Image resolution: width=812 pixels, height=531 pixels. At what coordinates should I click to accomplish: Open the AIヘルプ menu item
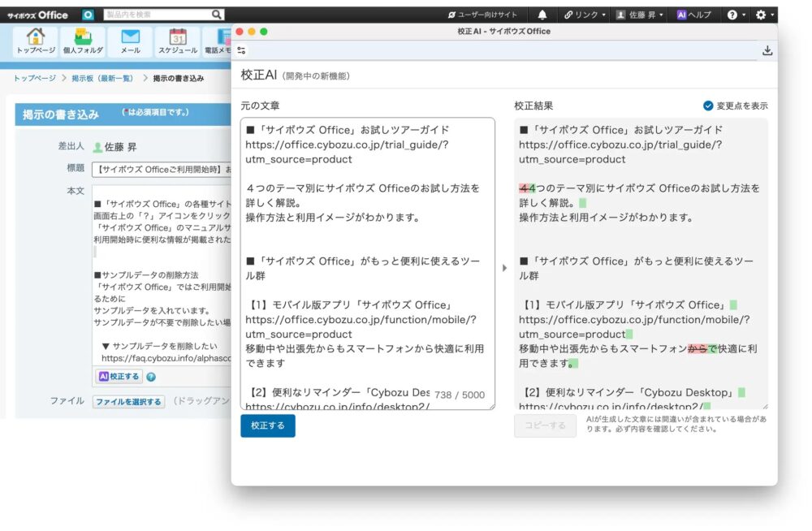click(x=693, y=15)
